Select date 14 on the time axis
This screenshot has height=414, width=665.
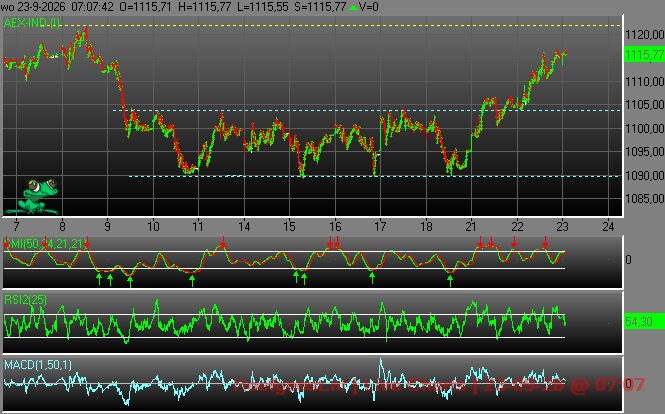click(244, 227)
